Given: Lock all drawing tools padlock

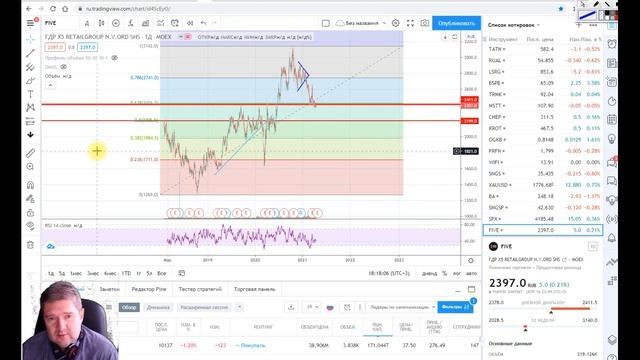Looking at the screenshot, I should [30, 213].
